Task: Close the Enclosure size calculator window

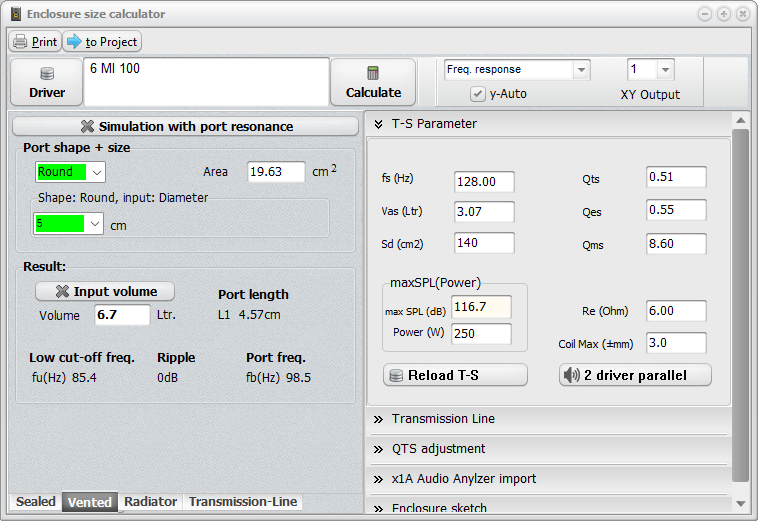Action: (x=743, y=14)
